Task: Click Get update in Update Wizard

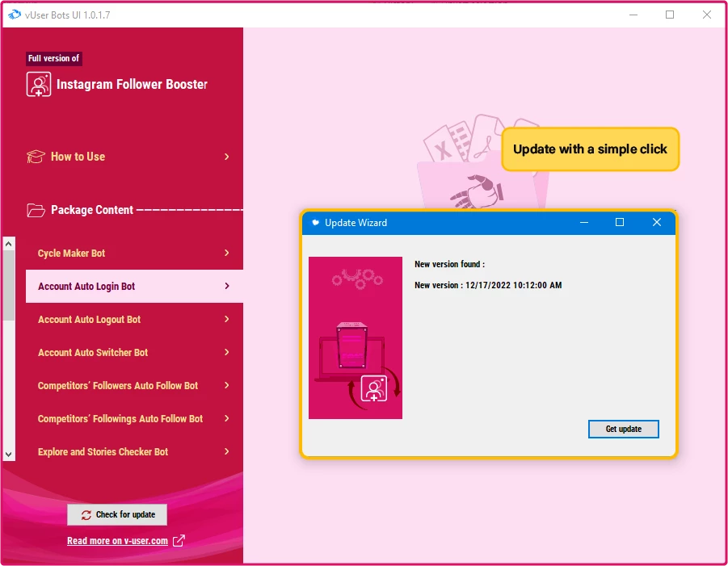Action: (x=624, y=429)
